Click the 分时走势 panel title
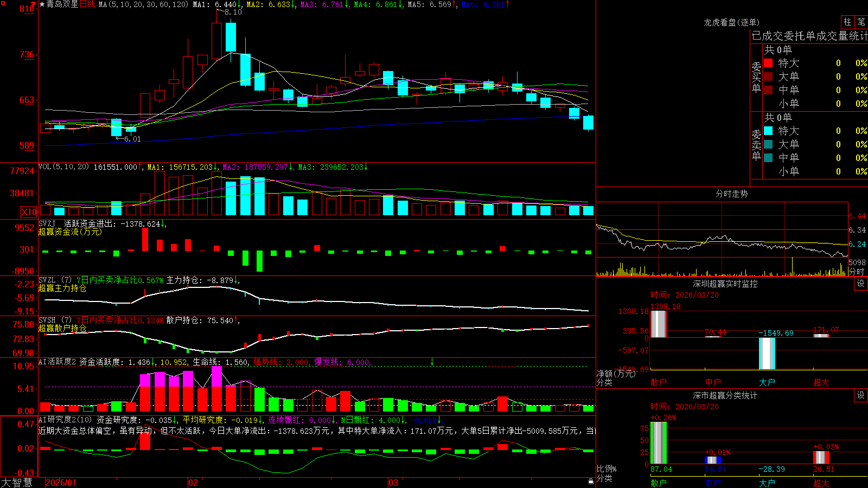Image resolution: width=868 pixels, height=488 pixels. click(731, 194)
